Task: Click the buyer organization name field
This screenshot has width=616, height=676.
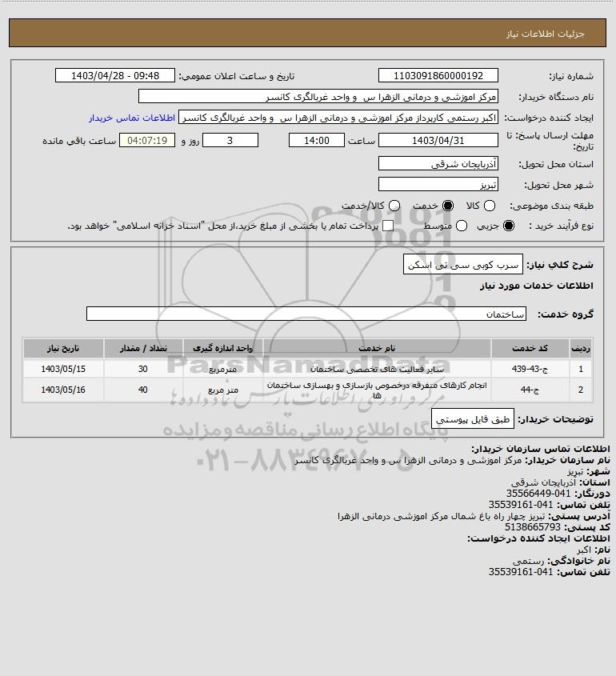Action: coord(318,97)
